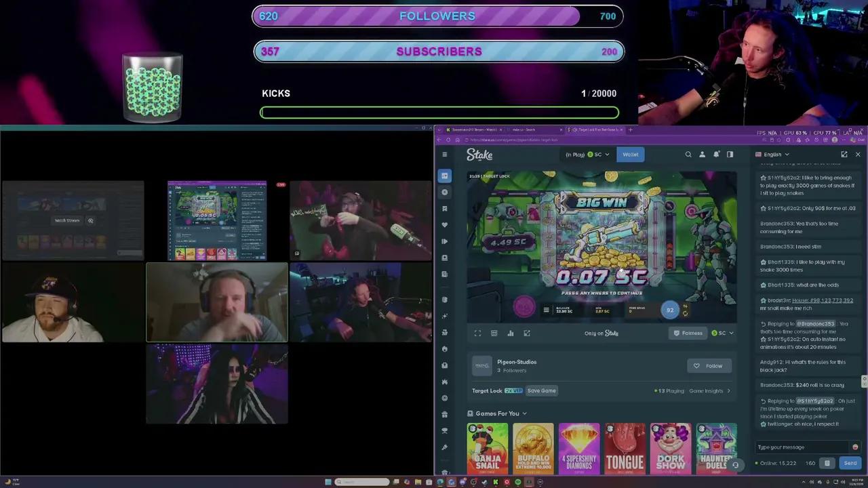Image resolution: width=868 pixels, height=488 pixels.
Task: Open the SC currency dropdown beside Fairness
Action: click(x=722, y=333)
